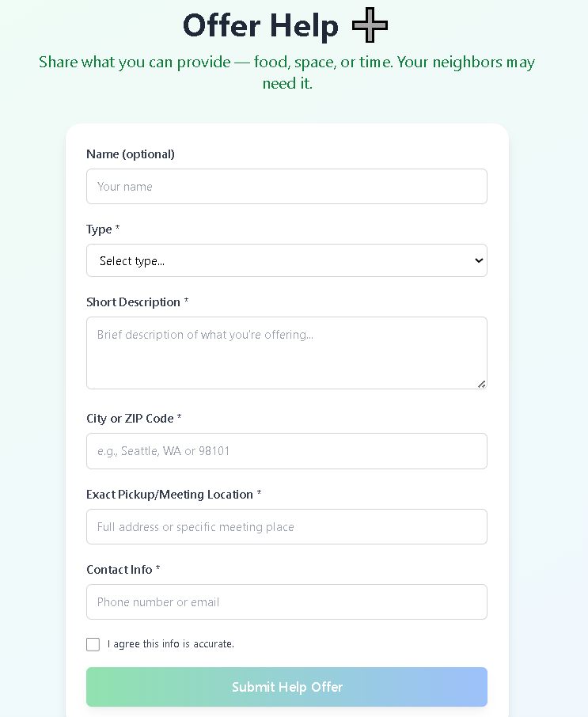Click the 'I agree this info is accurate' label
588x717 pixels.
(171, 644)
